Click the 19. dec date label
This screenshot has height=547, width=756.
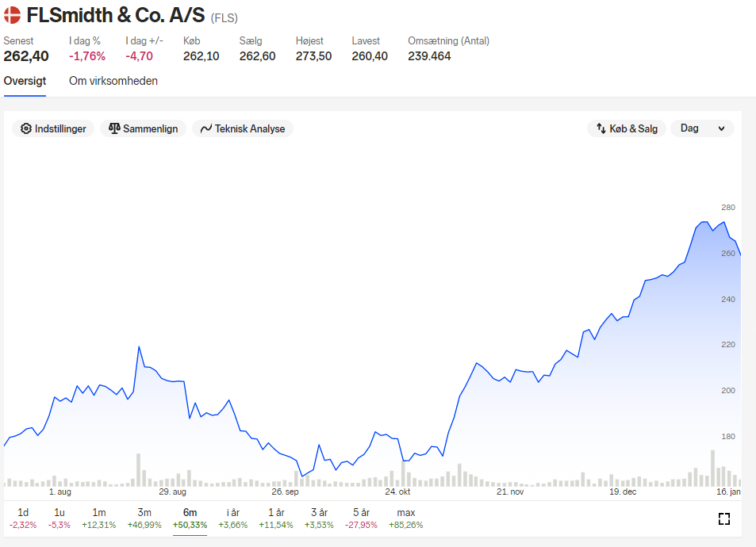623,492
